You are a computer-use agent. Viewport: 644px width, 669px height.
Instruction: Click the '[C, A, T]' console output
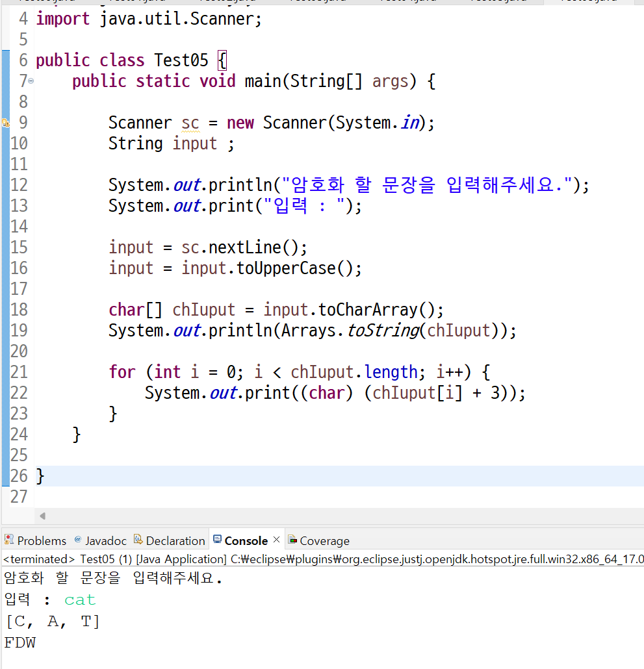tap(52, 622)
